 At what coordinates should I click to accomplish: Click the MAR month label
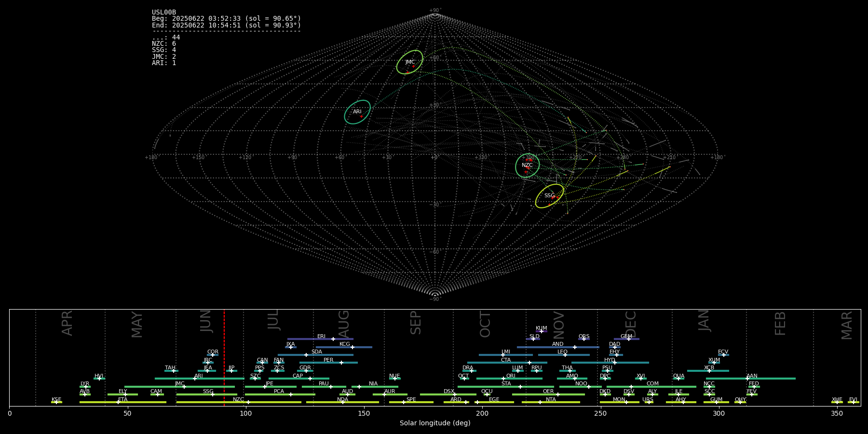847,325
